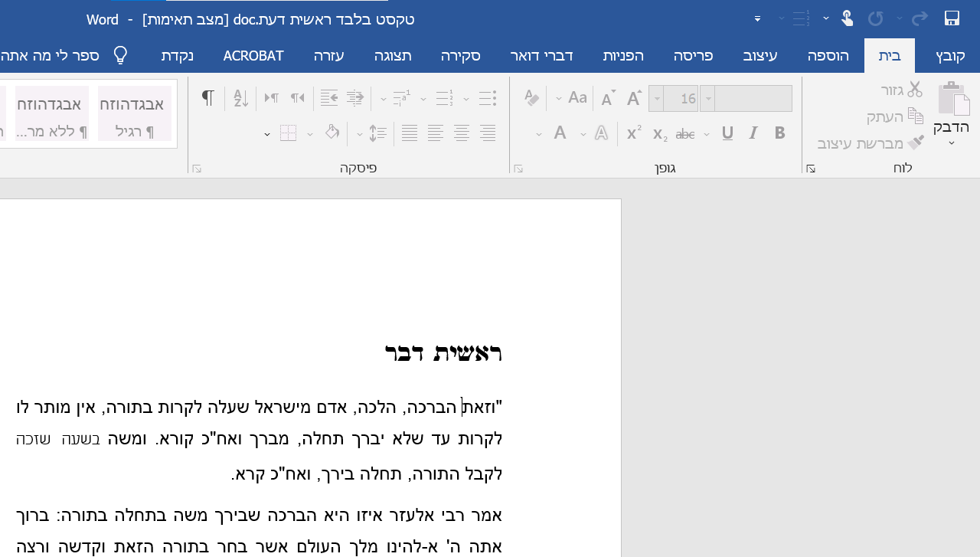Open the font (גופן) dialog launcher
The height and width of the screenshot is (557, 980).
click(518, 169)
